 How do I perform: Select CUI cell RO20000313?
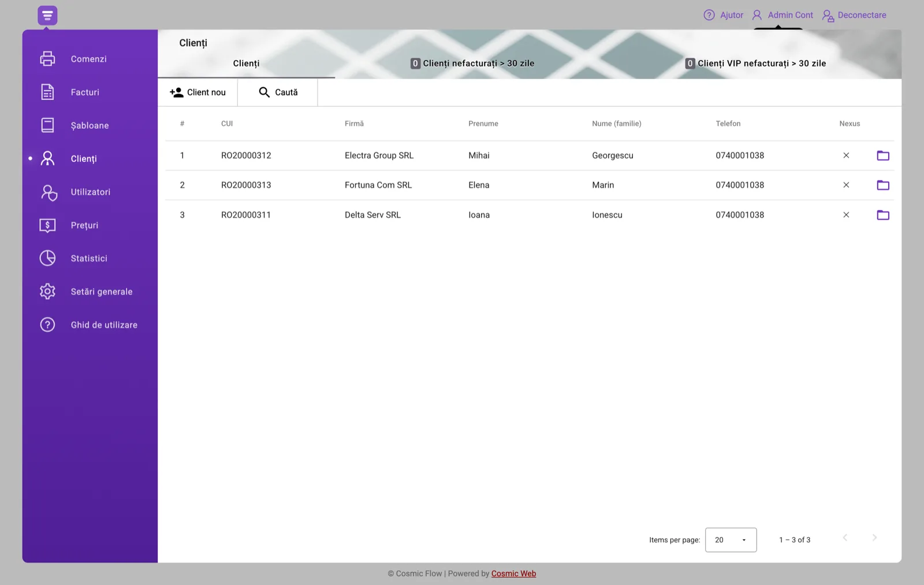click(x=246, y=185)
